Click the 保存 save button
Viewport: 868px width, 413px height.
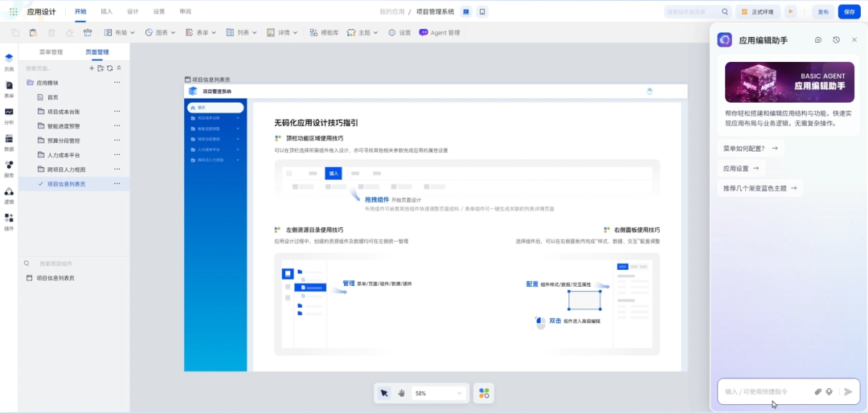(850, 11)
